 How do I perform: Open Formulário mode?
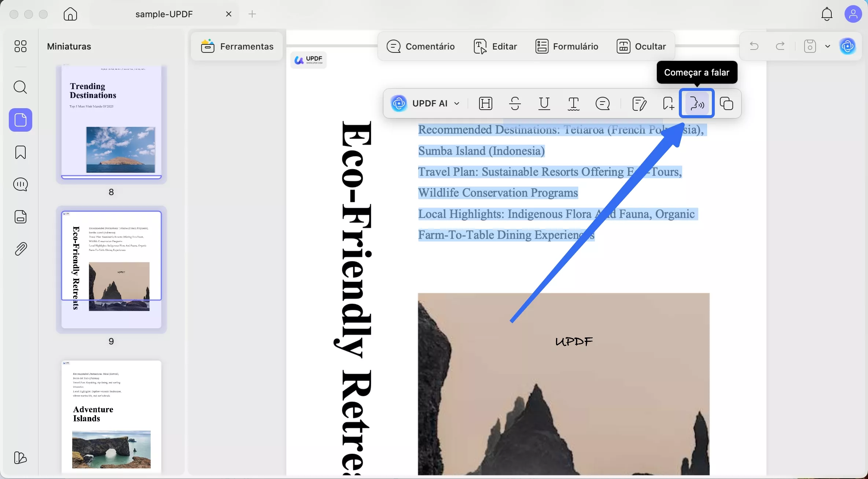pyautogui.click(x=567, y=46)
